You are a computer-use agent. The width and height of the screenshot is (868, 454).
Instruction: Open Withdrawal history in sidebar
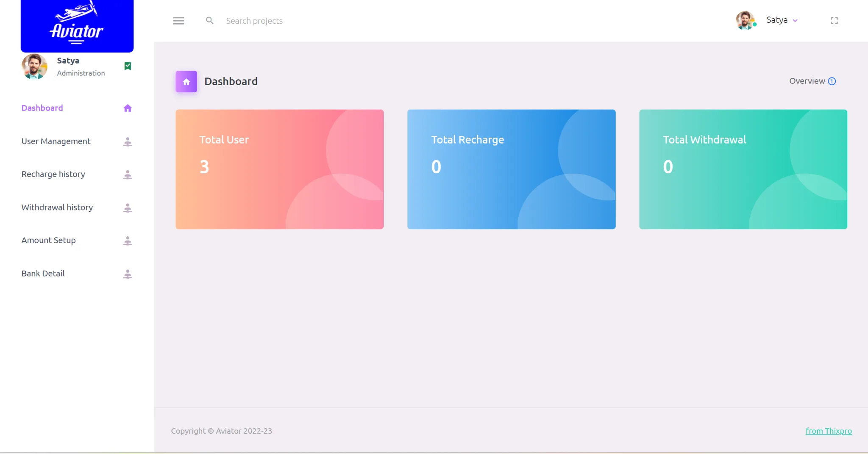coord(57,208)
